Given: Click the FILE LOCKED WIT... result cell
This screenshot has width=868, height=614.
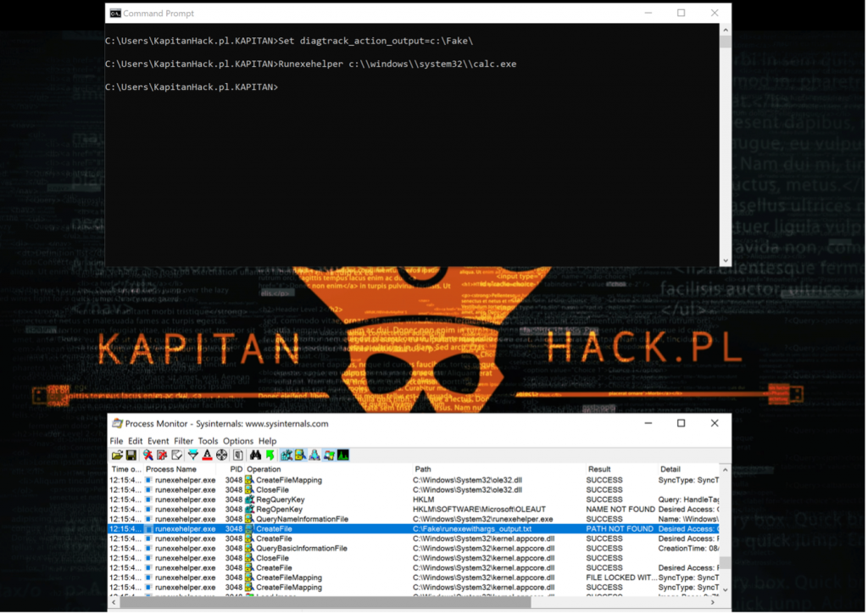Looking at the screenshot, I should (621, 578).
